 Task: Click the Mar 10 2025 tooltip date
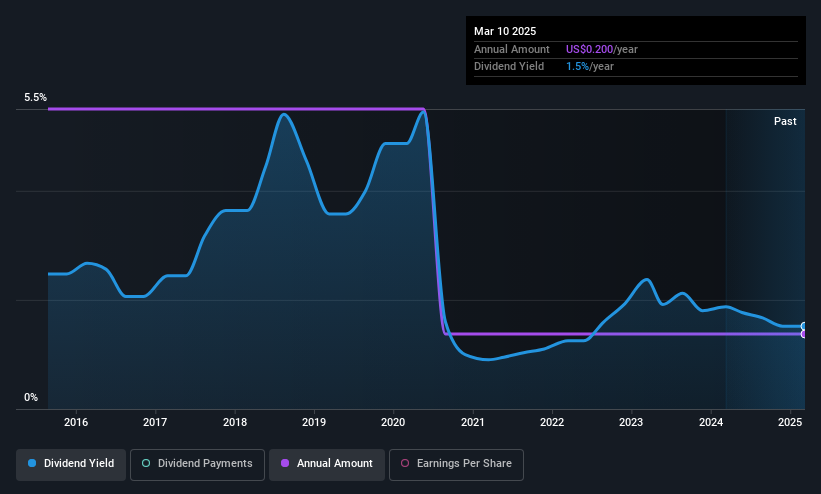pos(505,31)
